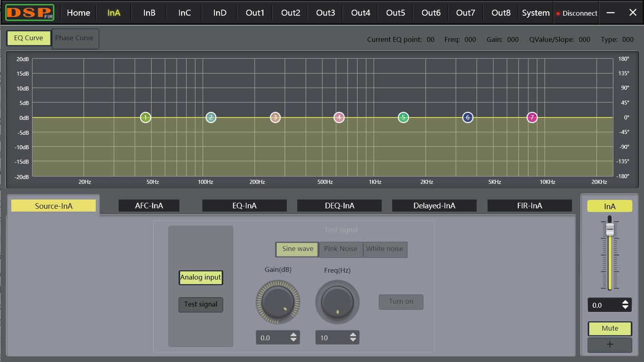Click the Gain(dB) rotary knob
644x362 pixels.
point(278,302)
